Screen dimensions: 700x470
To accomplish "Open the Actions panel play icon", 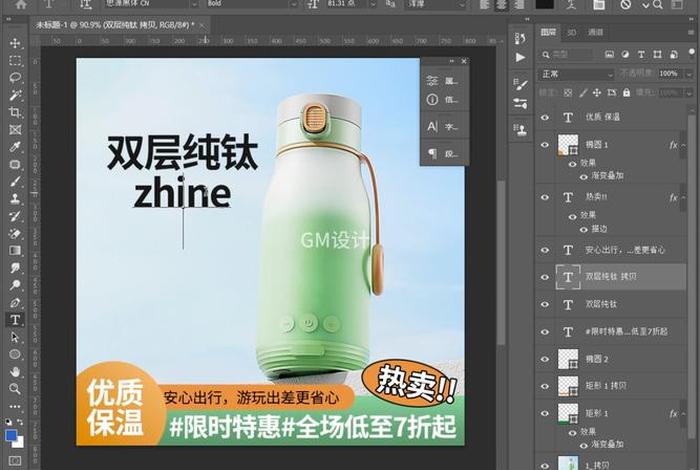I will click(521, 58).
